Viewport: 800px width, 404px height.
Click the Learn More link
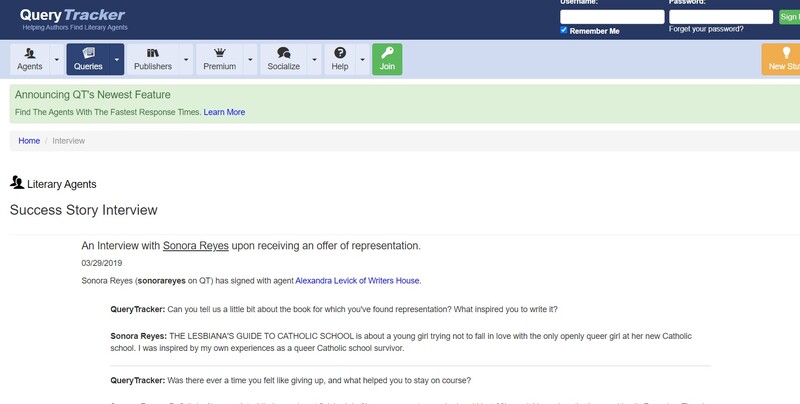[224, 112]
